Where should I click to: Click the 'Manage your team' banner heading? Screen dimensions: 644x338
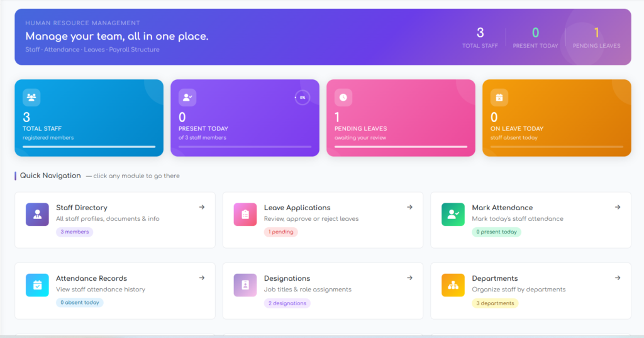(x=116, y=36)
